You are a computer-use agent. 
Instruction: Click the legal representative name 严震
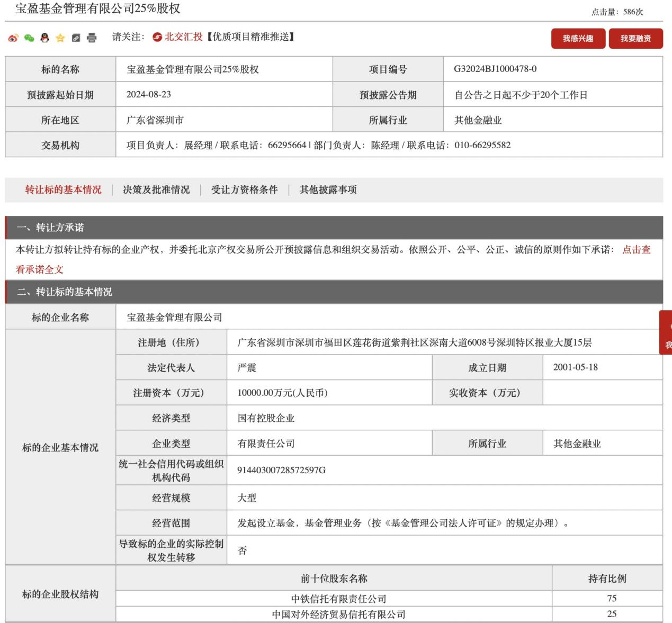(x=247, y=368)
